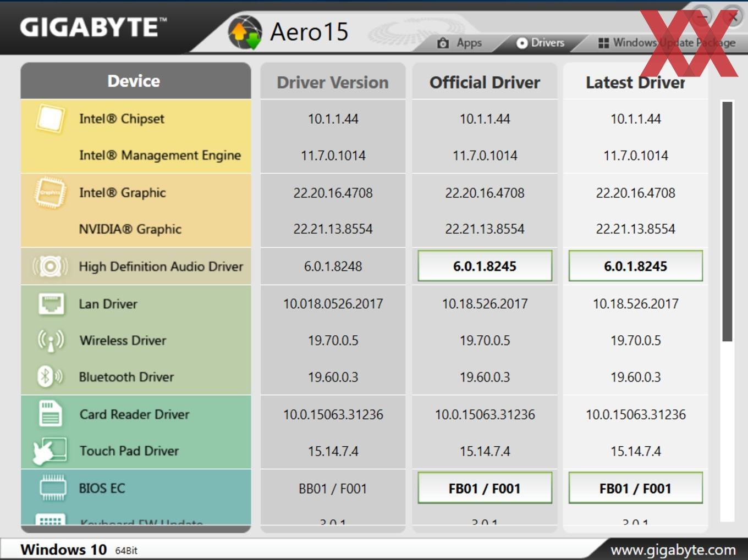
Task: Click the Windows Update Package grid icon
Action: (x=603, y=43)
